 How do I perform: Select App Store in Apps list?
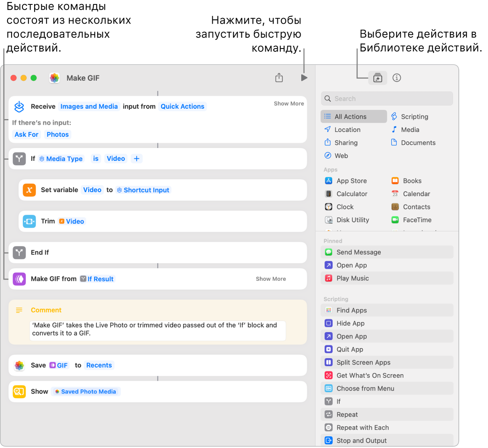coord(351,181)
